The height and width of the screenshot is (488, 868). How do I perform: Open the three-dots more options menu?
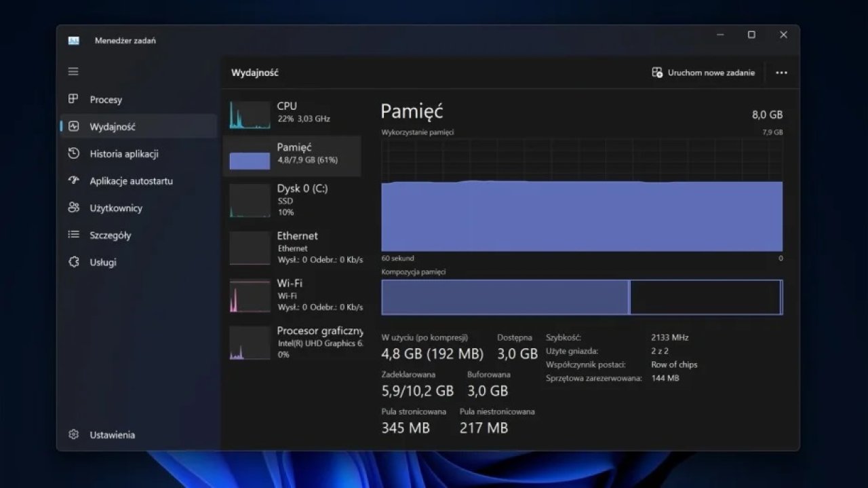coord(781,73)
